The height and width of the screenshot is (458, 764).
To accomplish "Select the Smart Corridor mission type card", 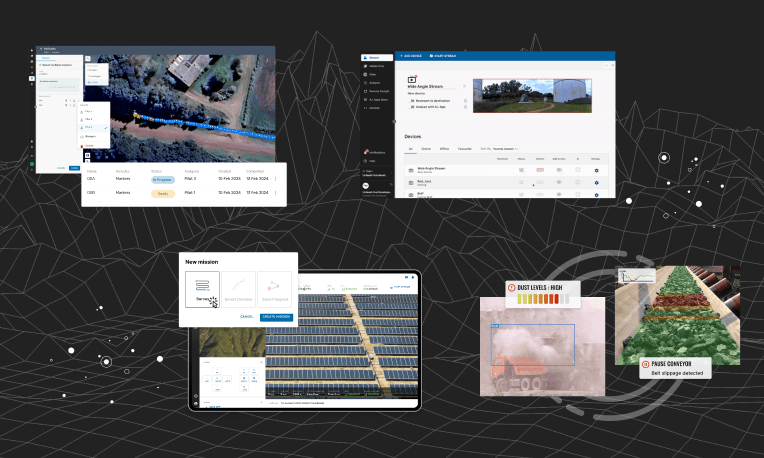I will coord(238,289).
